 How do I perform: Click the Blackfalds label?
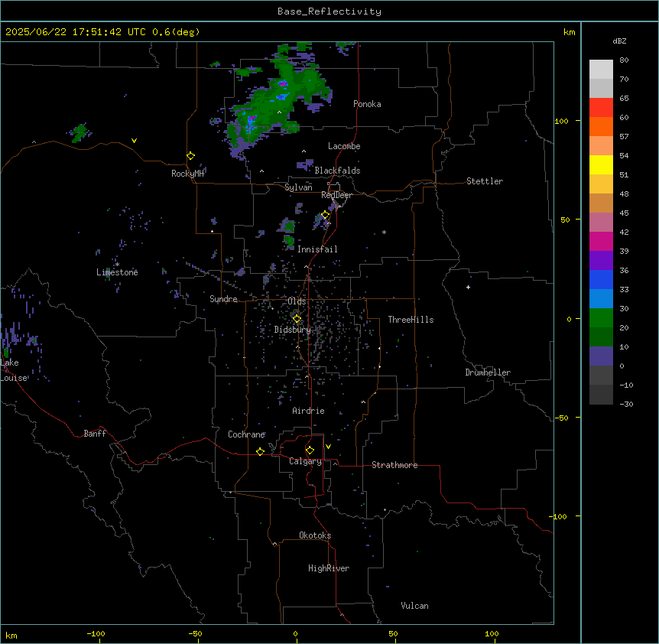coord(337,171)
